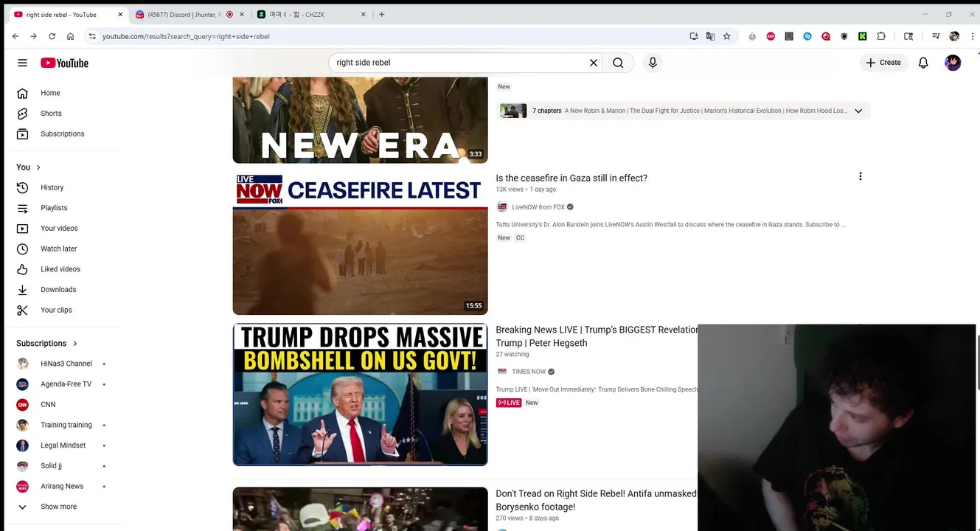Open the YouTube hamburger guide menu
This screenshot has width=980, height=531.
(22, 63)
